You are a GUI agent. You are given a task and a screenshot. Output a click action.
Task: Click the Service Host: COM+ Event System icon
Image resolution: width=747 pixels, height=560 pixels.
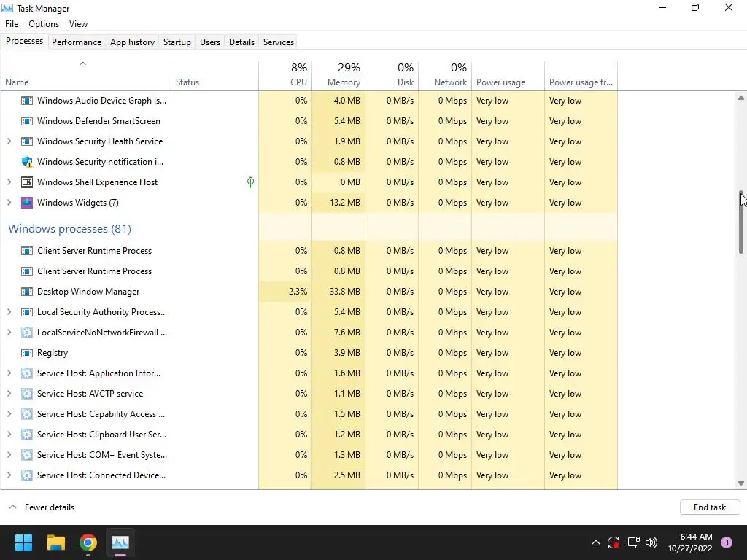click(x=27, y=455)
